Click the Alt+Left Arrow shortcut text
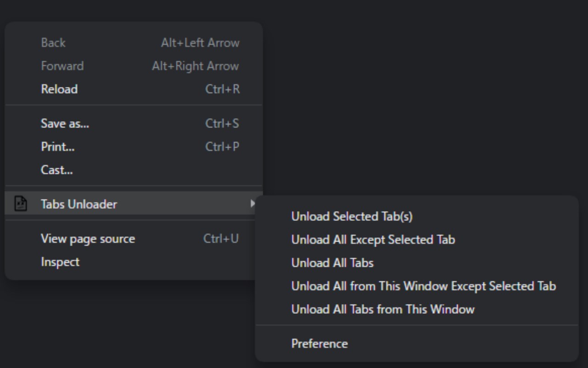Screen dimensions: 588x368 200,43
